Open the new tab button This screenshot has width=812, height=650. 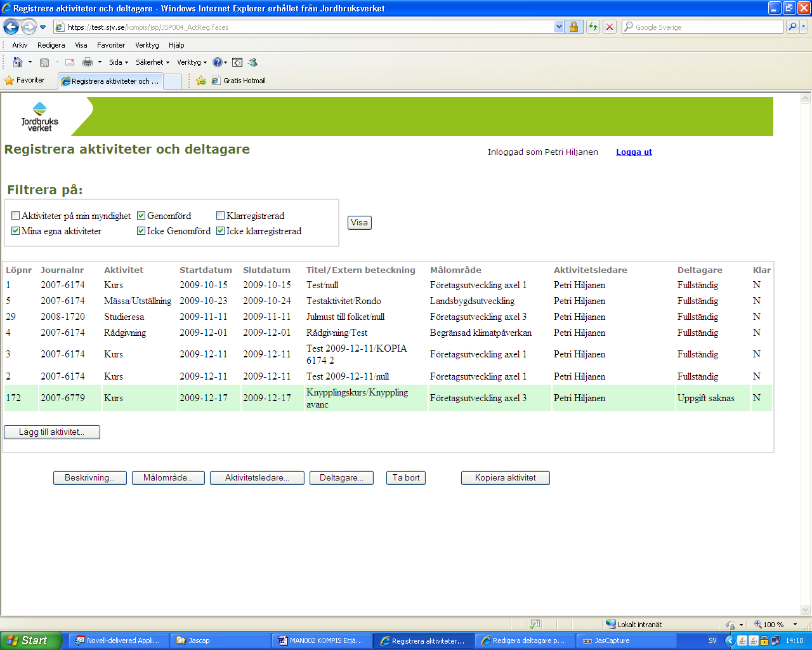pos(173,81)
